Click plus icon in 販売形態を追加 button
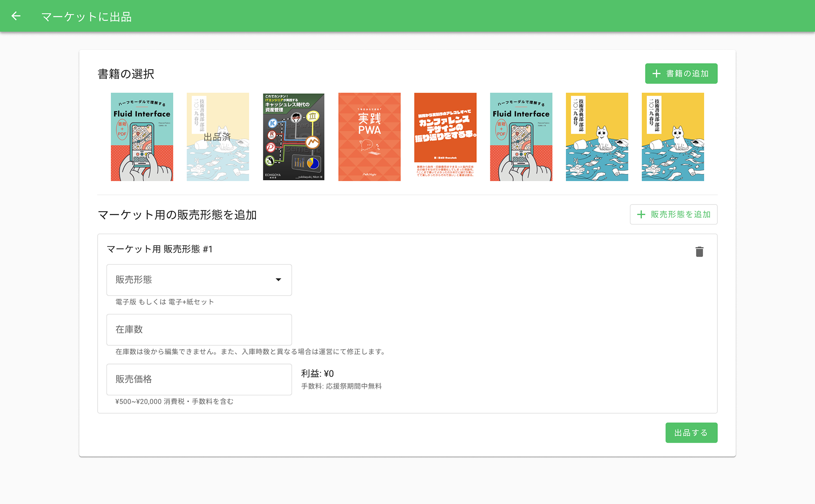This screenshot has width=815, height=504. (641, 215)
